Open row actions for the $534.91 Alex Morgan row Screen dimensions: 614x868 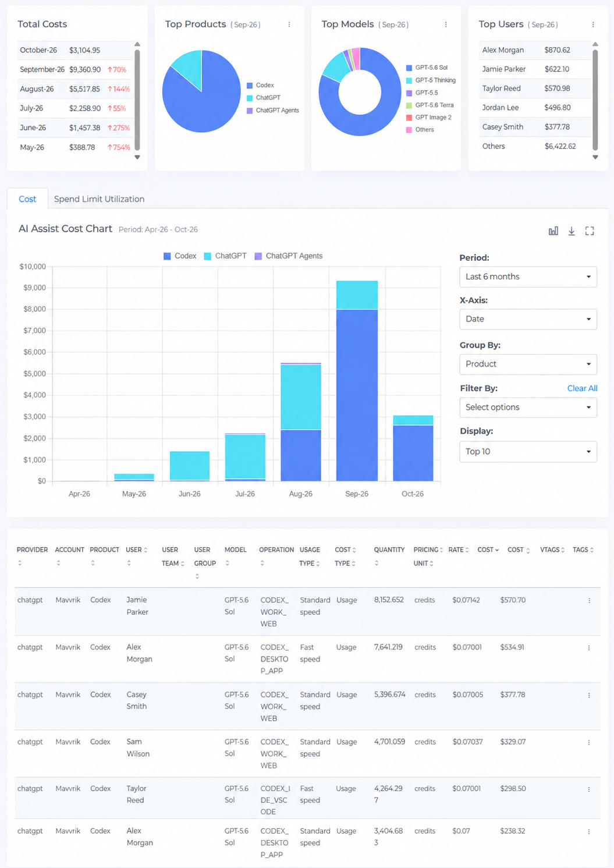coord(589,647)
